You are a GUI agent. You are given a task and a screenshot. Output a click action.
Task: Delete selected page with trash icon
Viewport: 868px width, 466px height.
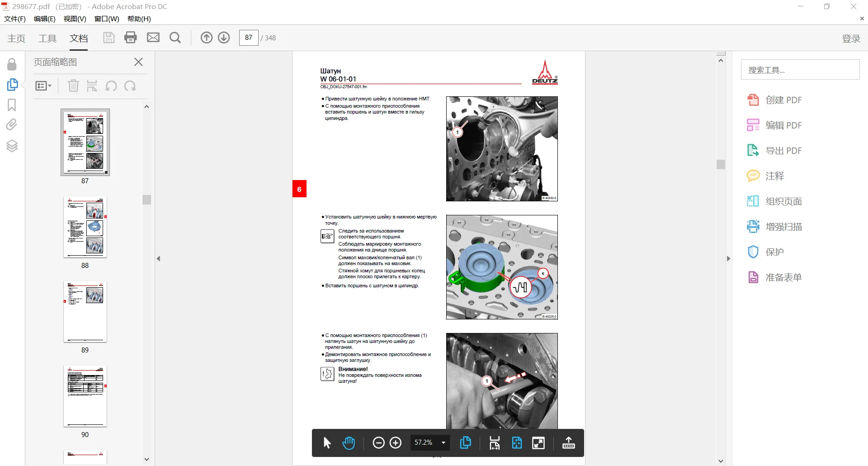[x=73, y=86]
